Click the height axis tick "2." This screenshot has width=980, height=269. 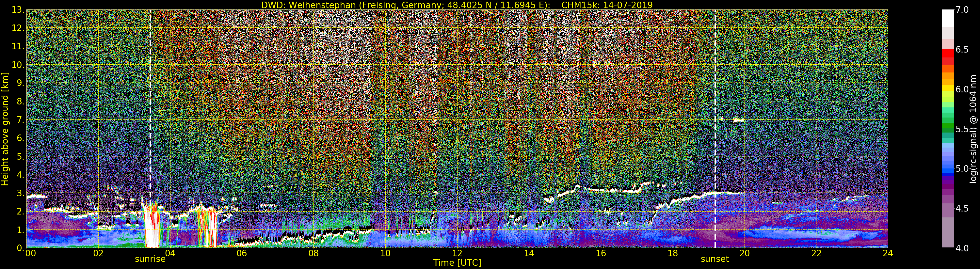[x=21, y=211]
